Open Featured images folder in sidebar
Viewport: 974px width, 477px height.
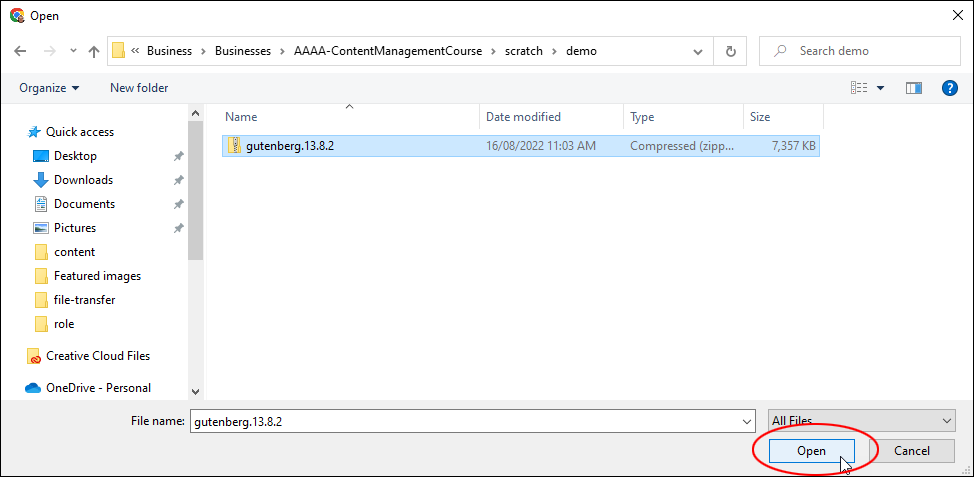click(98, 276)
